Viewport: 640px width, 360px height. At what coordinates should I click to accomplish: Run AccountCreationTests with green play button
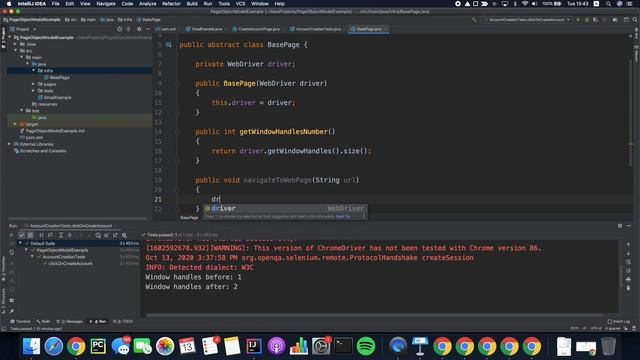coord(578,20)
